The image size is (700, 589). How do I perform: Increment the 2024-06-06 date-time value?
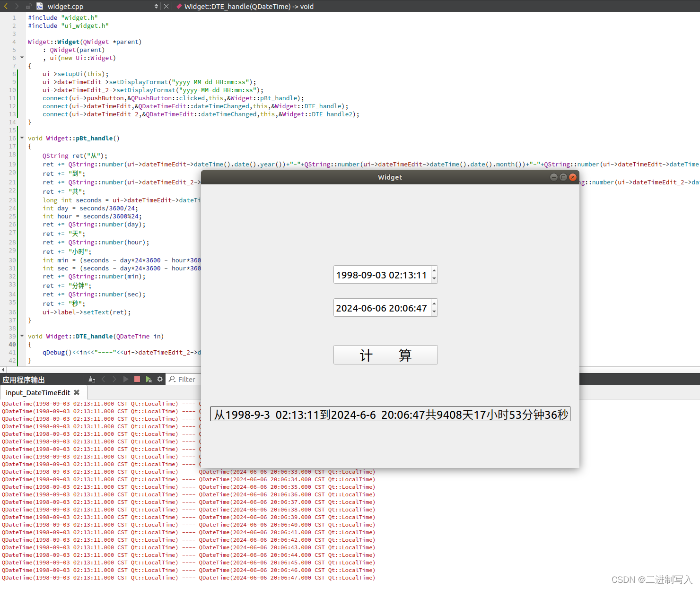click(x=434, y=303)
